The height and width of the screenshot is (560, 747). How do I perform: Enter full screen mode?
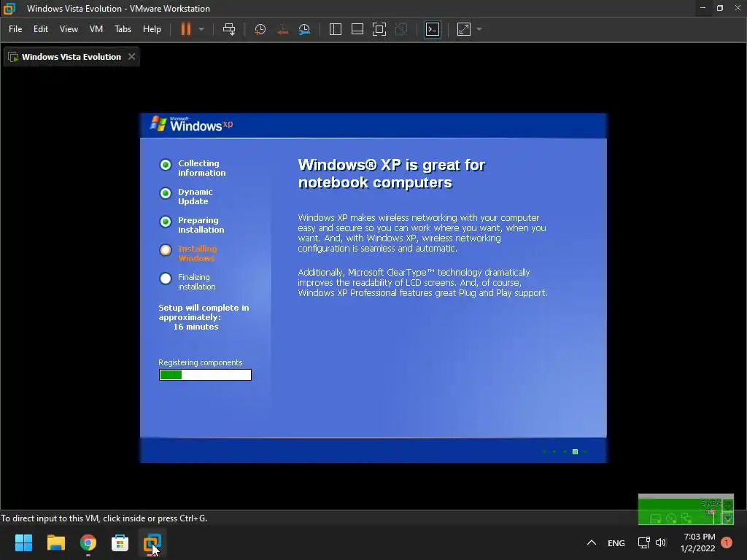(x=379, y=29)
